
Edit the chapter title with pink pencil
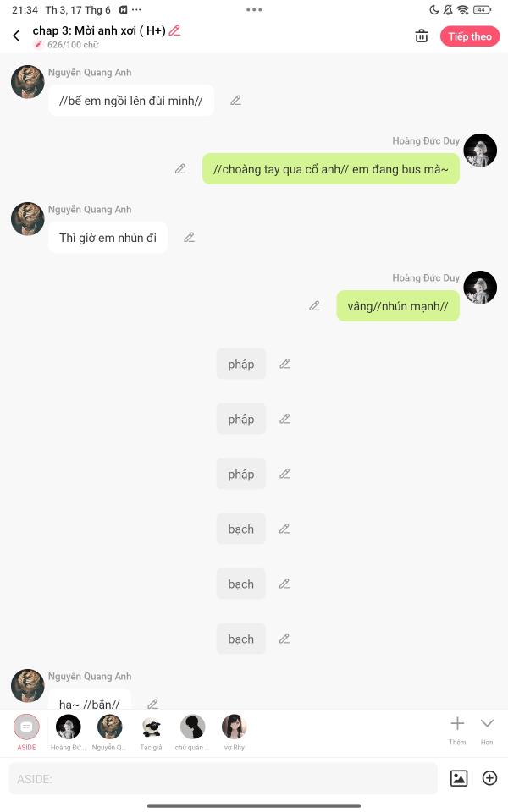pyautogui.click(x=175, y=30)
